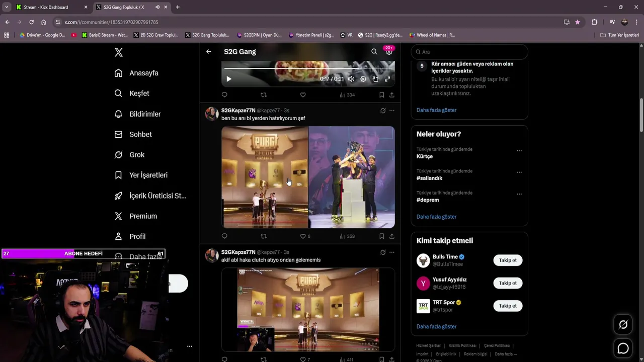Open a new Chrome tab
This screenshot has width=644, height=362.
pos(178,7)
